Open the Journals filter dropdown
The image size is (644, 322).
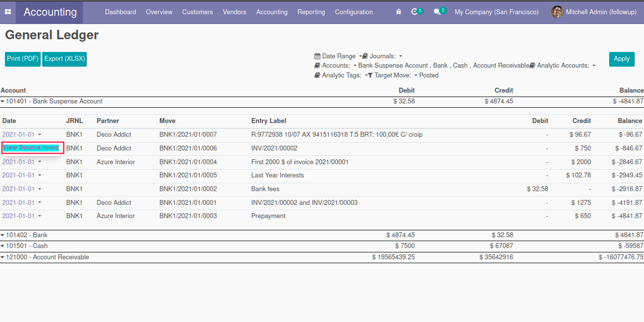tap(400, 56)
